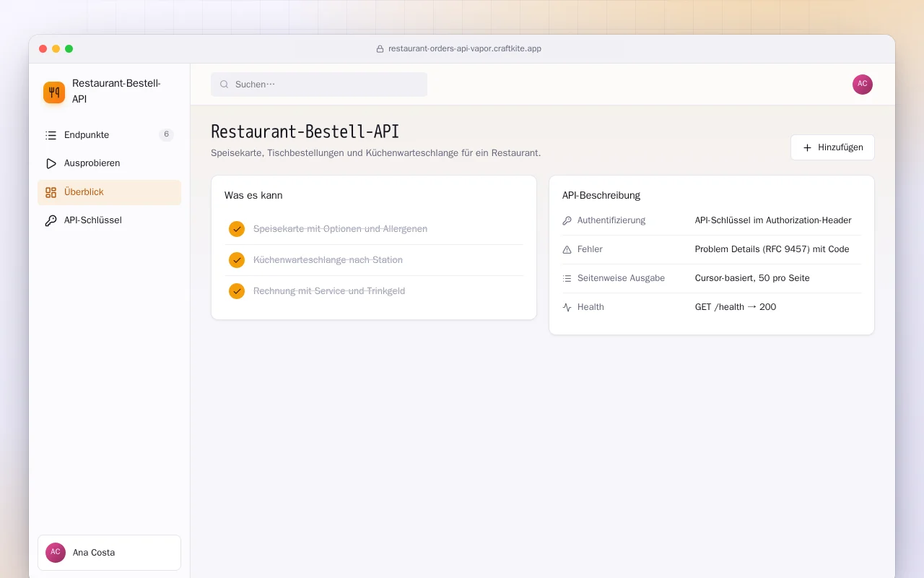This screenshot has height=578, width=924.
Task: Click the Überblick grid icon
Action: (51, 192)
